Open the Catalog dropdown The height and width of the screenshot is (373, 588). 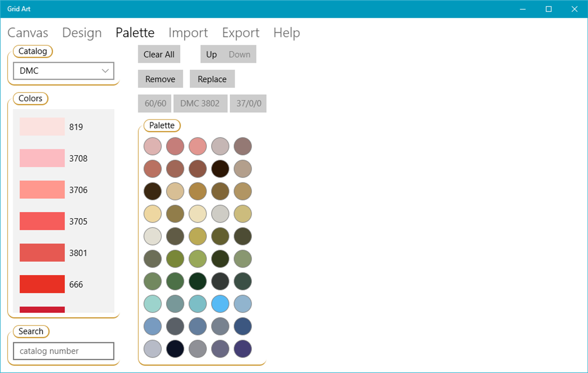click(64, 71)
